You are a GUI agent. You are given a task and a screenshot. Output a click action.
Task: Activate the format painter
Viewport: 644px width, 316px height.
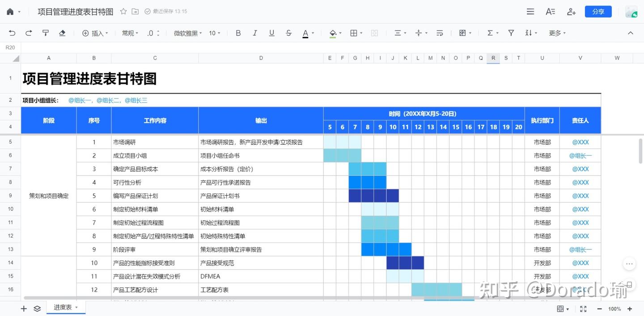click(x=45, y=33)
